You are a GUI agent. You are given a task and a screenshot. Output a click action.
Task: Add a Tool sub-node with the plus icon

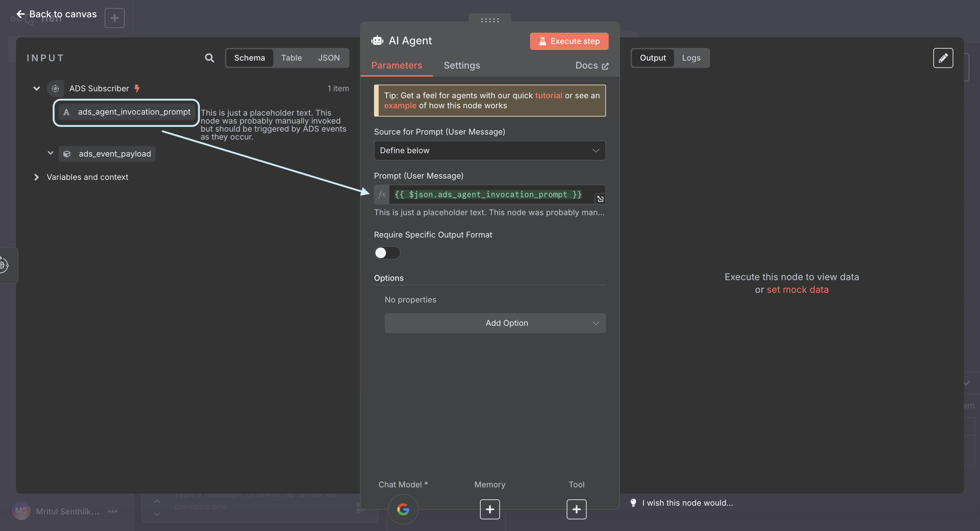coord(576,509)
